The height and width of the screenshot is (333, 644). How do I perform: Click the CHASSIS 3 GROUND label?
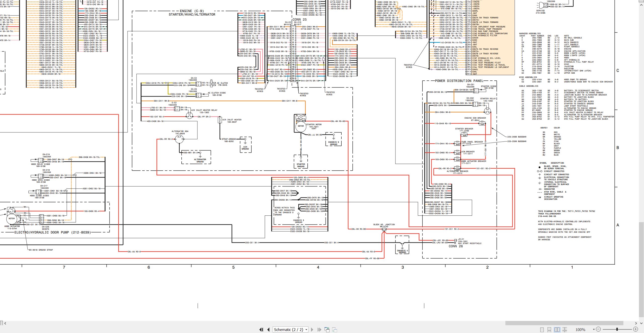[x=299, y=221]
